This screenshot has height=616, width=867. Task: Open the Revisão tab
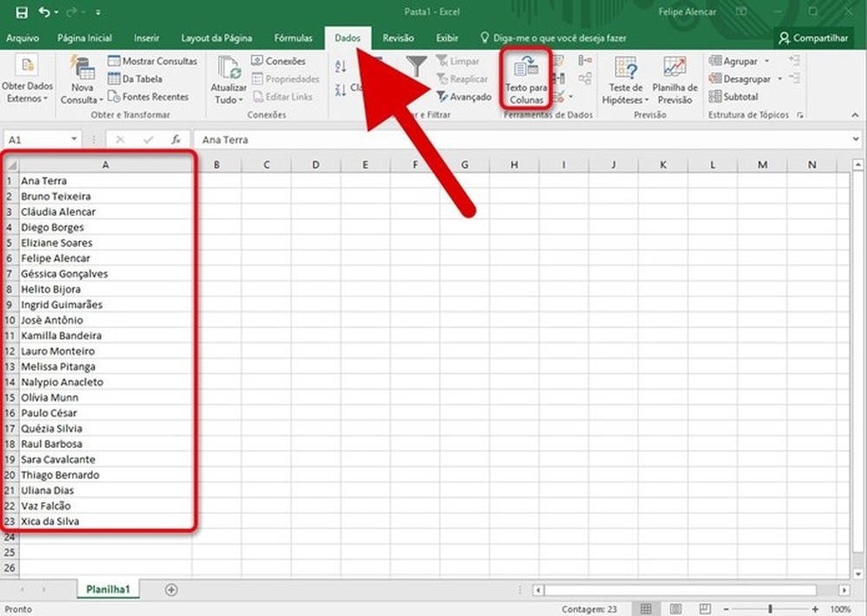point(399,37)
